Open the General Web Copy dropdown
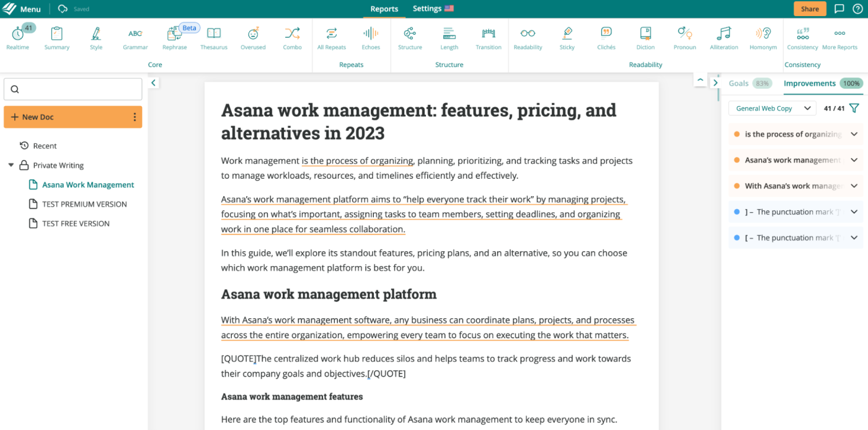The image size is (868, 430). pos(772,109)
